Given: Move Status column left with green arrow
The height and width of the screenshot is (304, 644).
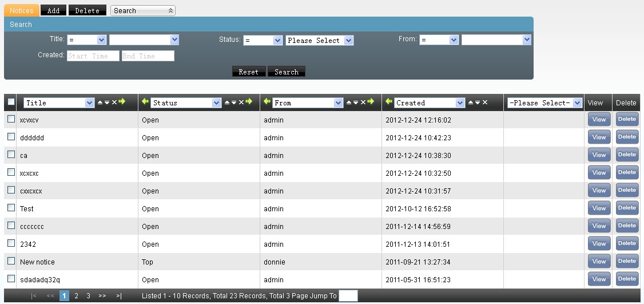Looking at the screenshot, I should [145, 102].
